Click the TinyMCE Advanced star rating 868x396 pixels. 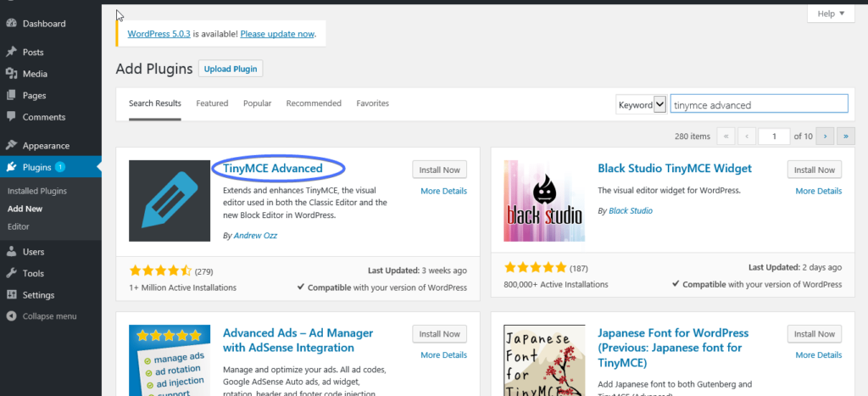(x=160, y=271)
